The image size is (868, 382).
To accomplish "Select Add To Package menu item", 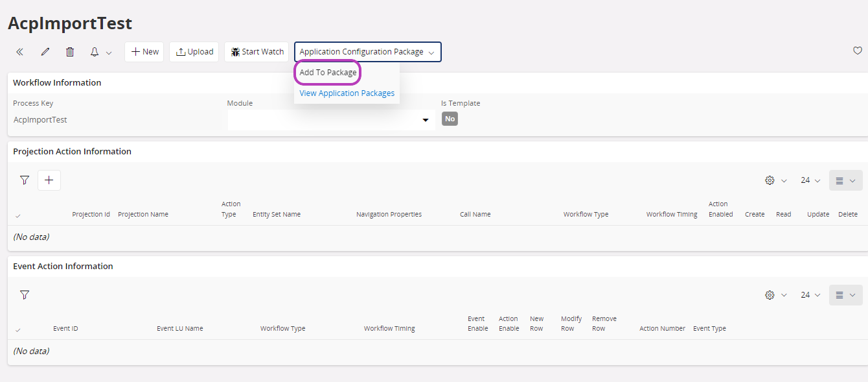I will 328,73.
